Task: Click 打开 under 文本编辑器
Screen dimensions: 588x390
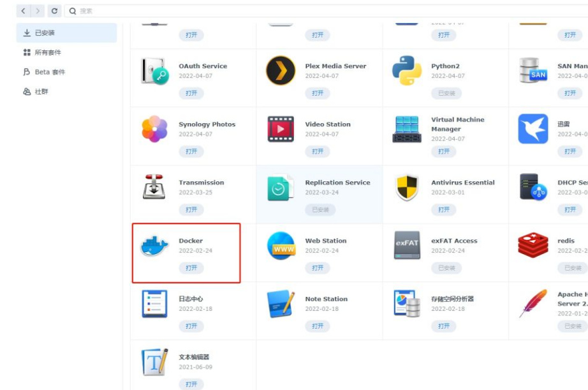Action: point(191,384)
